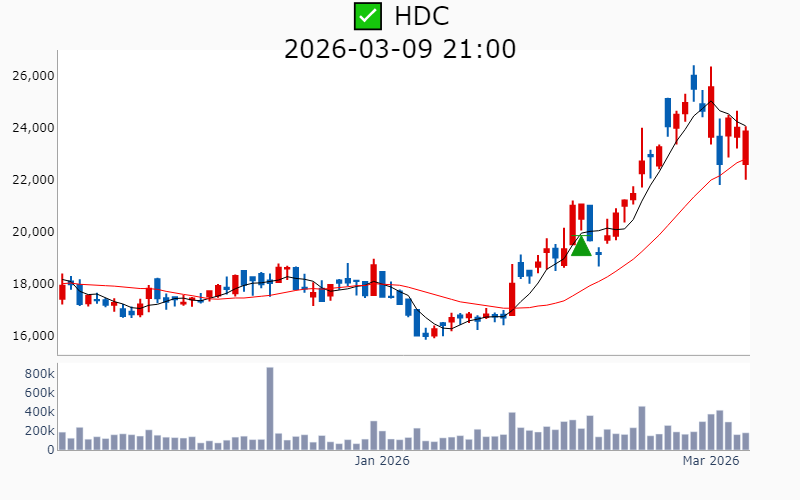
Task: Click the leftmost red candlestick on chart
Action: point(62,292)
